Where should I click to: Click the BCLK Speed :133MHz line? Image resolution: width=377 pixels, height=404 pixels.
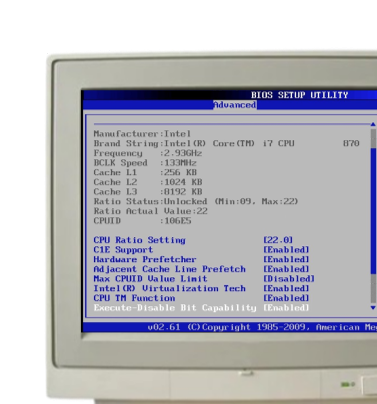pyautogui.click(x=145, y=163)
